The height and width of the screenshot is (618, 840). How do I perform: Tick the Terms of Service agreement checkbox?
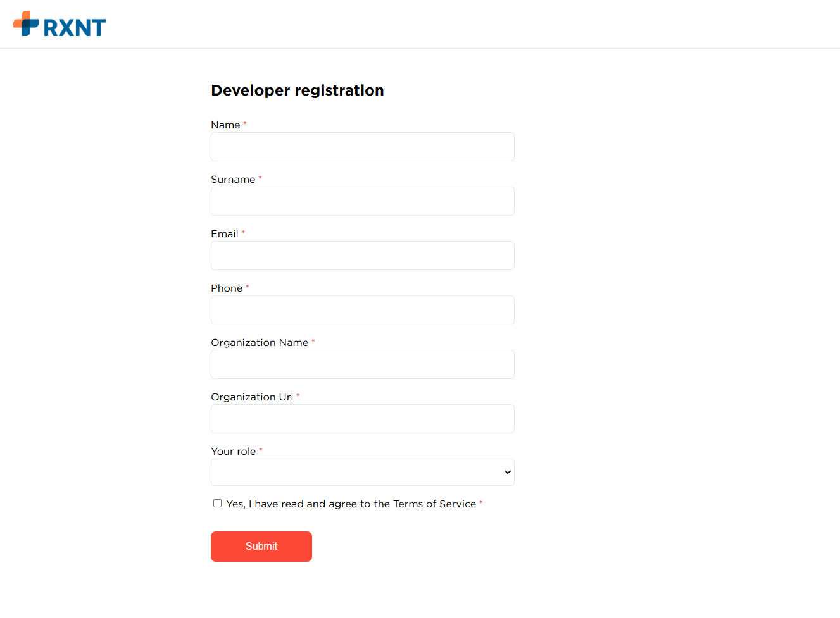point(218,504)
